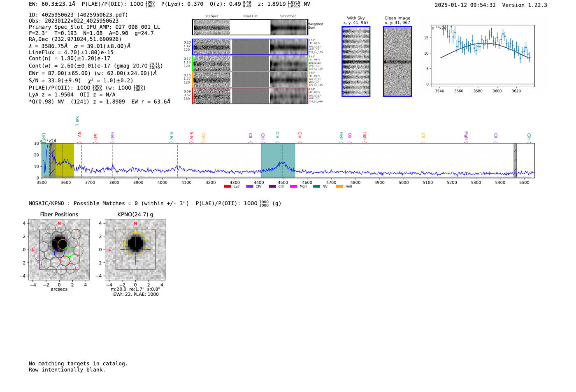Click the 'Obs: 20230122v022_4025950623' line
Viewport: 576px width, 392px height.
[74, 21]
